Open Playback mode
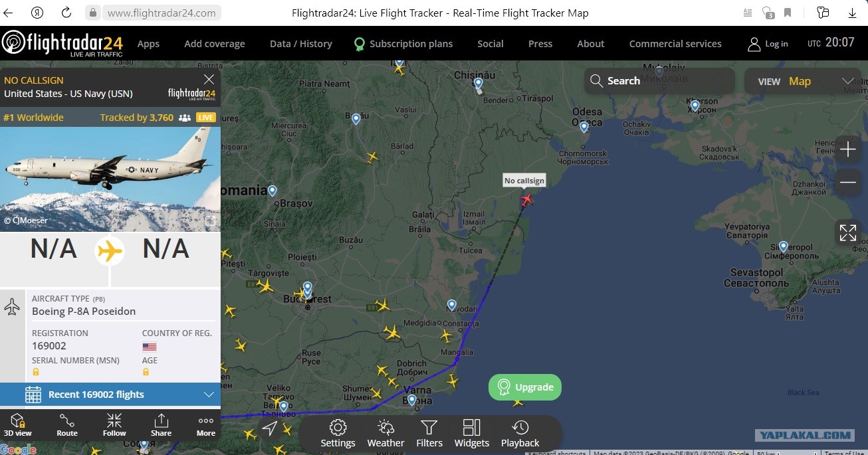 (x=520, y=434)
